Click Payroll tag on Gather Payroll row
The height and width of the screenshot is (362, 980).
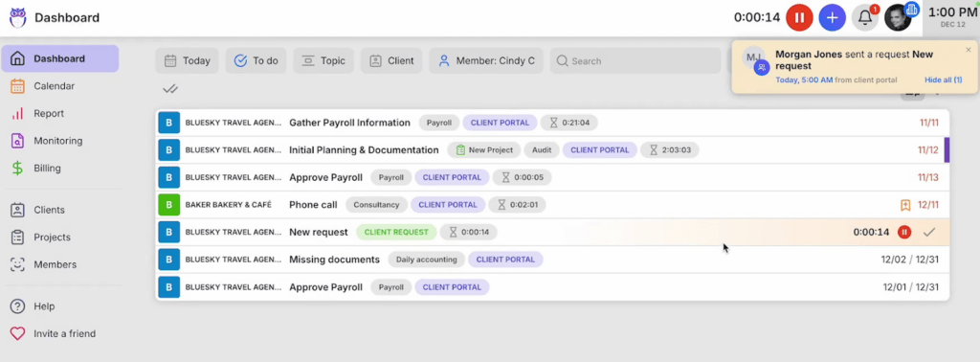[x=438, y=123]
